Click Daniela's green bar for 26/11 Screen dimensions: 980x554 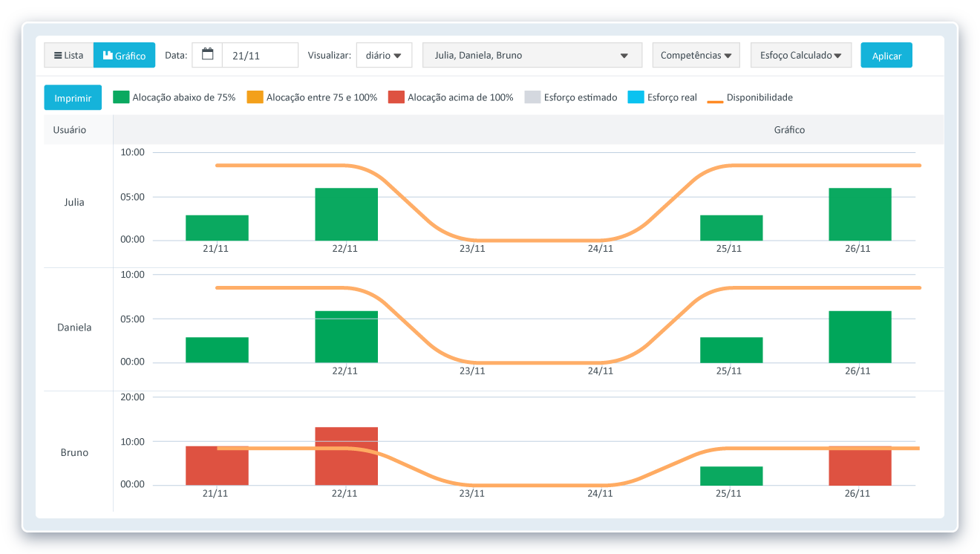coord(860,336)
